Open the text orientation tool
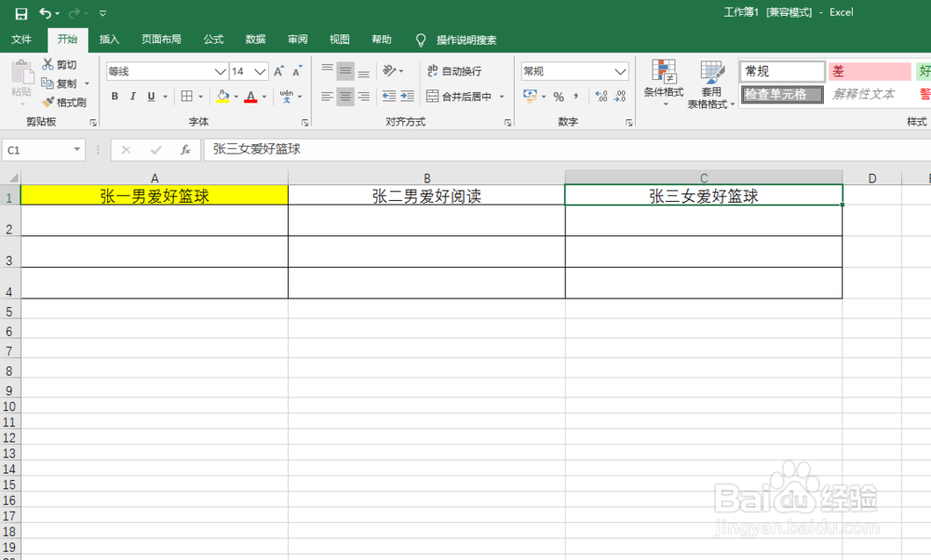This screenshot has width=931, height=560. (389, 71)
